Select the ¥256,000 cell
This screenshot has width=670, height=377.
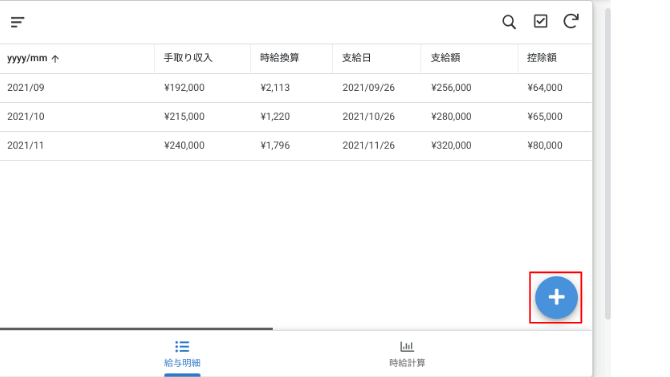click(x=451, y=88)
